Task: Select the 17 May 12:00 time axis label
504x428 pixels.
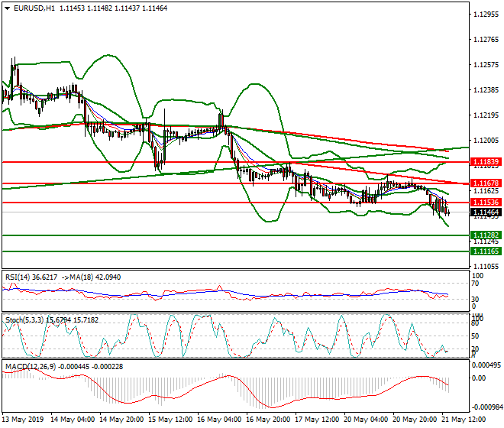Action: [317, 420]
